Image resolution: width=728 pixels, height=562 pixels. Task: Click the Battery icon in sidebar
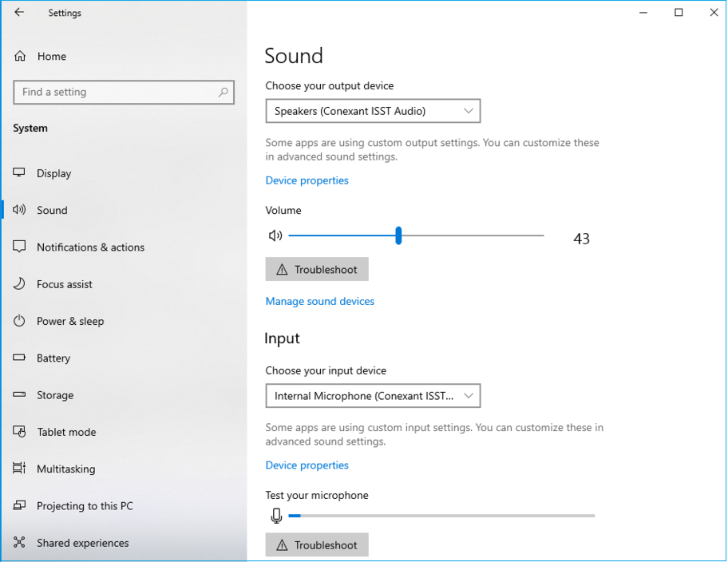[20, 358]
